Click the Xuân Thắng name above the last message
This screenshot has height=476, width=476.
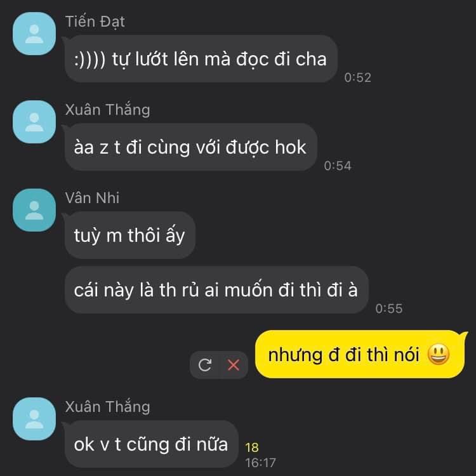(x=108, y=407)
